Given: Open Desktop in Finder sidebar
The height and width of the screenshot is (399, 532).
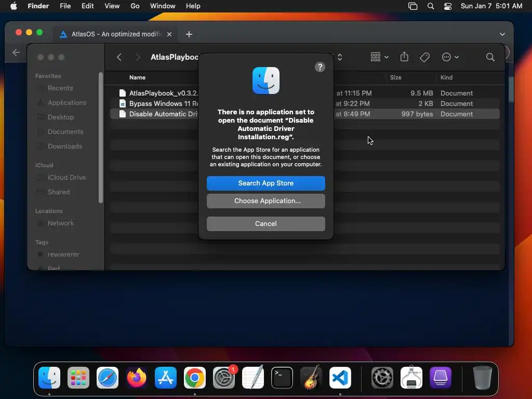Looking at the screenshot, I should [x=60, y=117].
